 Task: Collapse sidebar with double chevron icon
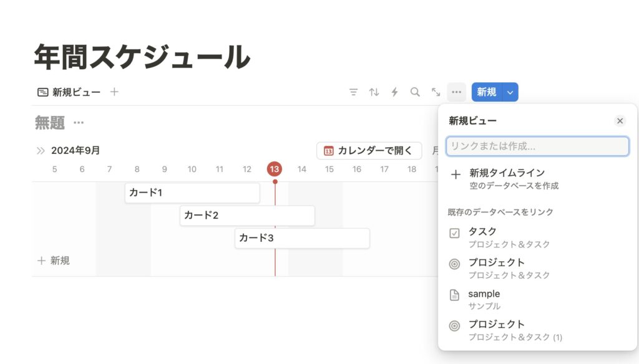pos(41,150)
